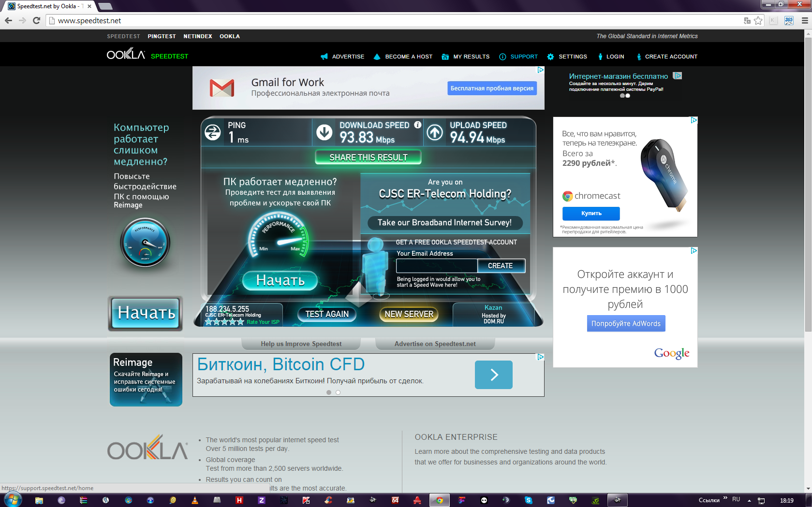Open the SUPPORT page
812x507 pixels.
(518, 57)
